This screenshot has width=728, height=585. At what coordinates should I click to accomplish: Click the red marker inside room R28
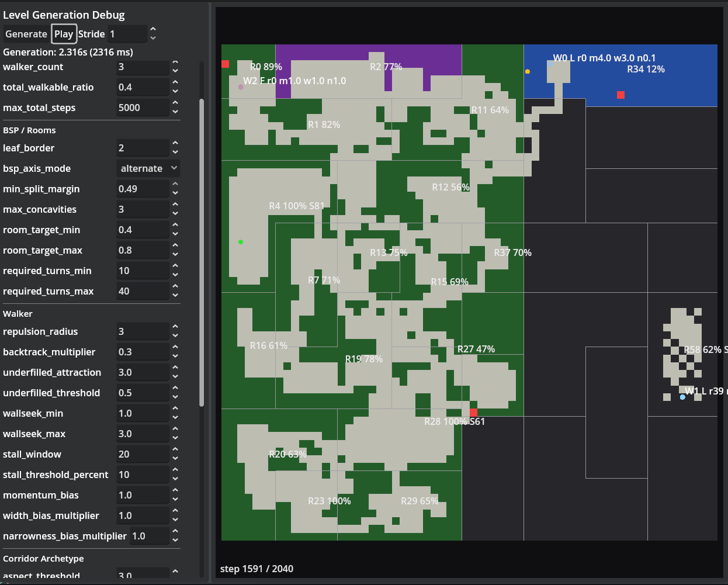pyautogui.click(x=473, y=413)
